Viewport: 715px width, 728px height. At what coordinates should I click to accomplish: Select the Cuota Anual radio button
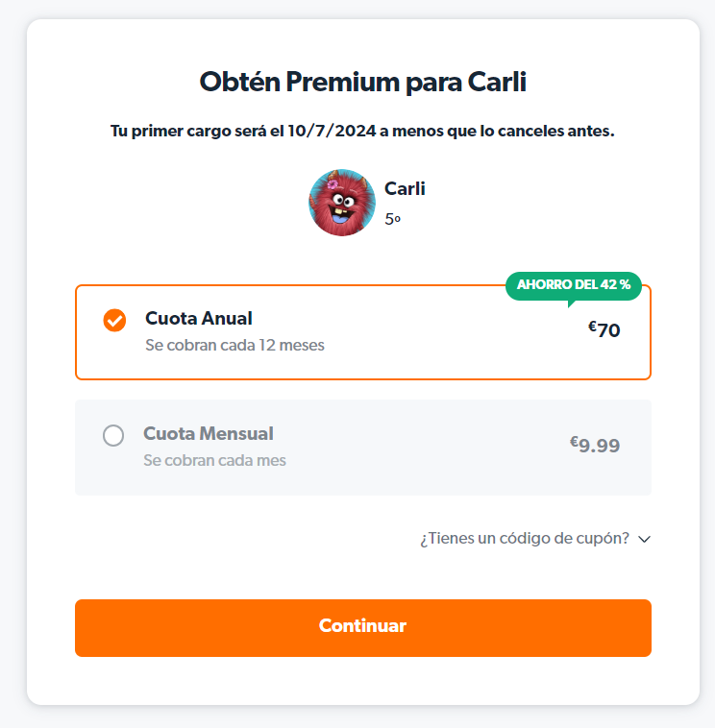click(x=114, y=321)
